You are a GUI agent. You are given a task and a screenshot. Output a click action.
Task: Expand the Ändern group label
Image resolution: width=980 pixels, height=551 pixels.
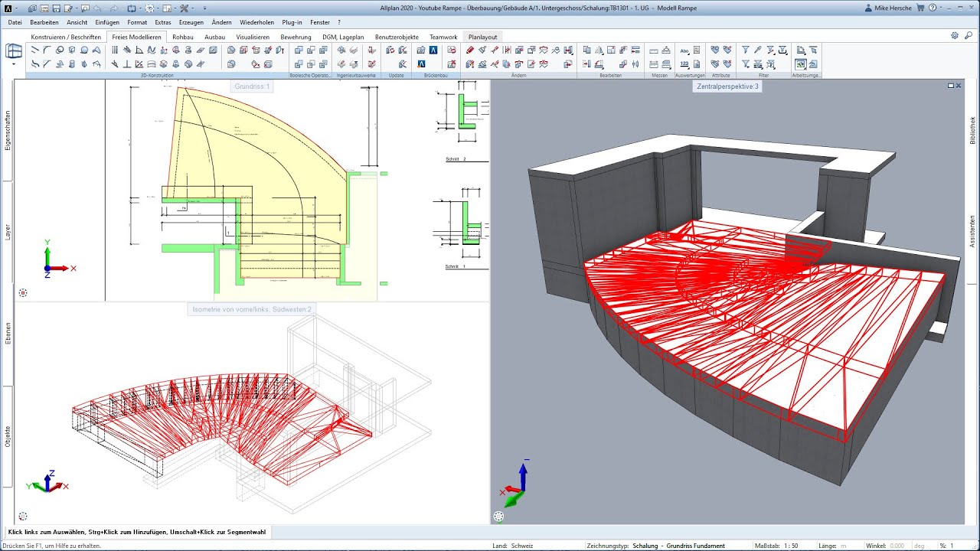(x=519, y=76)
